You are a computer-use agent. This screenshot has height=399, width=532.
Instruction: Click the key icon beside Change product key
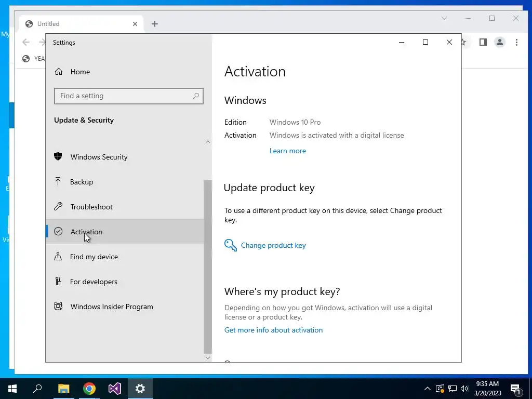point(230,245)
